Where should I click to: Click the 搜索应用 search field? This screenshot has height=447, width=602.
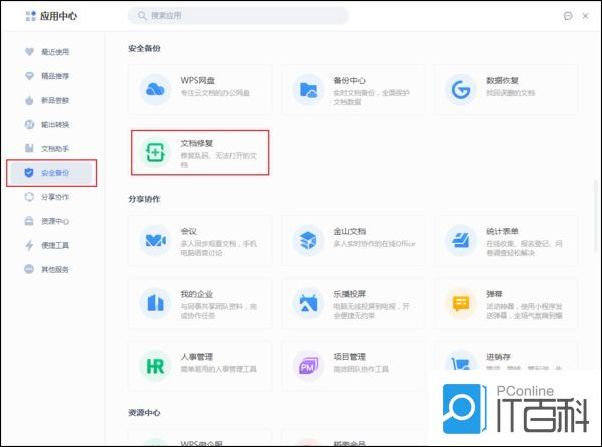click(238, 16)
